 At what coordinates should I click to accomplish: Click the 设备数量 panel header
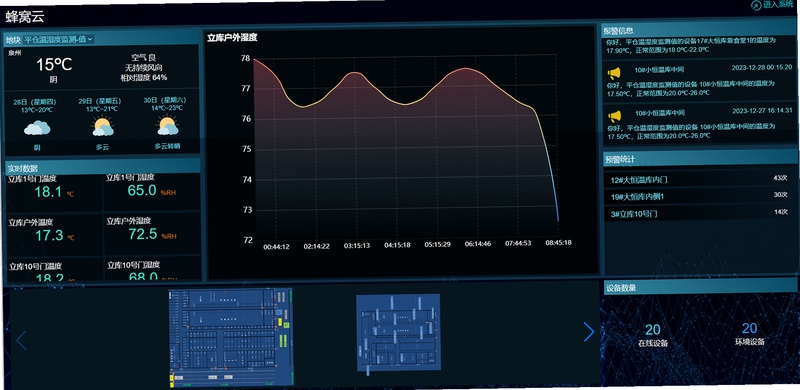click(700, 287)
